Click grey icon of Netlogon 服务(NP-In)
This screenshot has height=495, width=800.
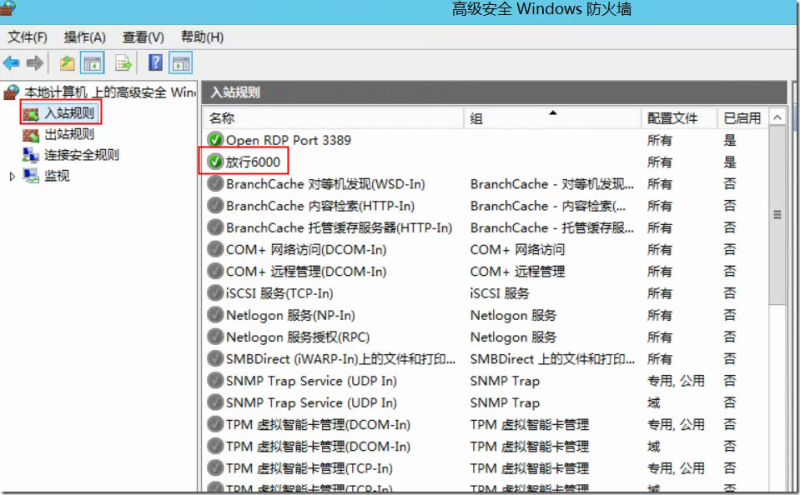point(215,315)
